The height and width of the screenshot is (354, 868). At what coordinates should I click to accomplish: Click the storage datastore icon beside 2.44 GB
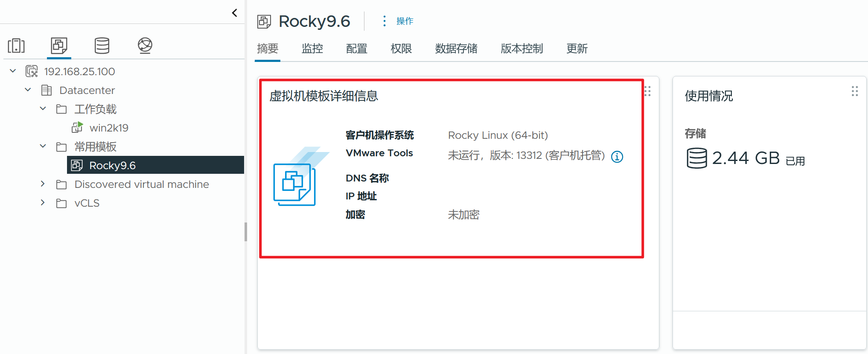click(697, 158)
